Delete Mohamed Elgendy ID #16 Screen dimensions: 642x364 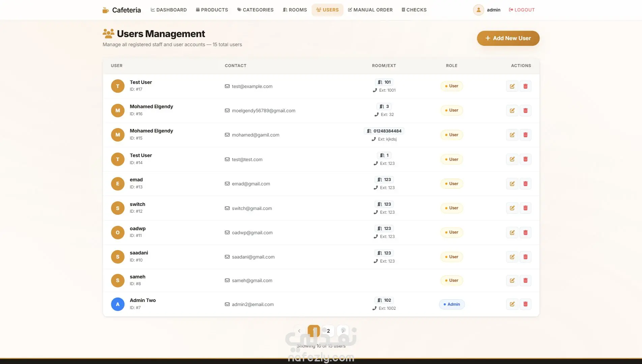coord(525,111)
